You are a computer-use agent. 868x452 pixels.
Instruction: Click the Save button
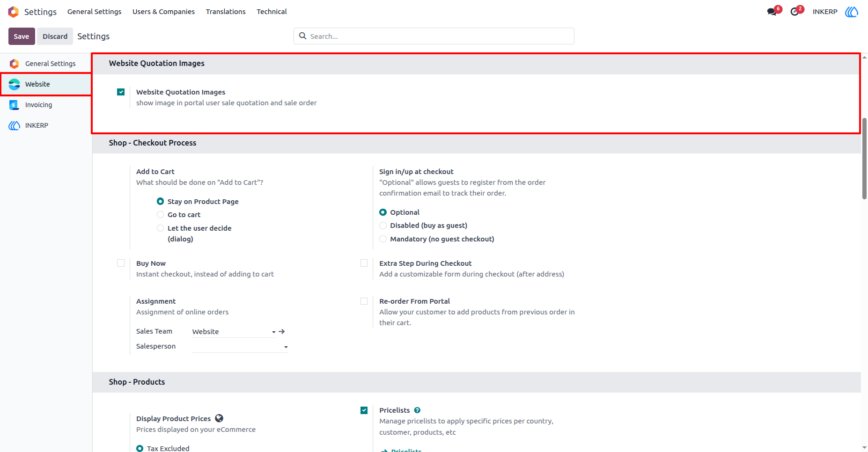tap(22, 36)
